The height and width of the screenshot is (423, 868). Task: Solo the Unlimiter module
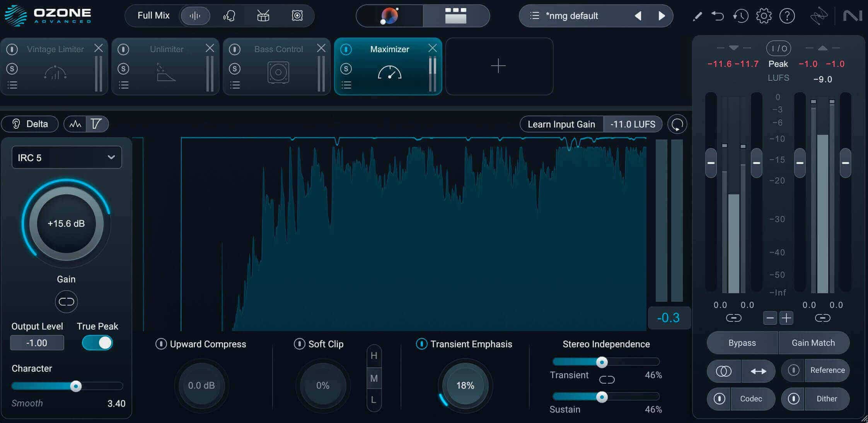coord(123,69)
